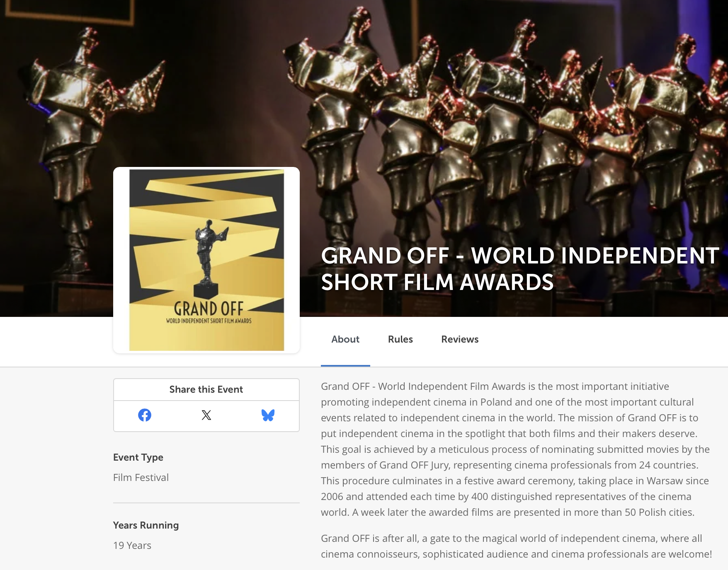Click the "Film Festival" event type value
Screen dimensions: 728x570
point(141,478)
